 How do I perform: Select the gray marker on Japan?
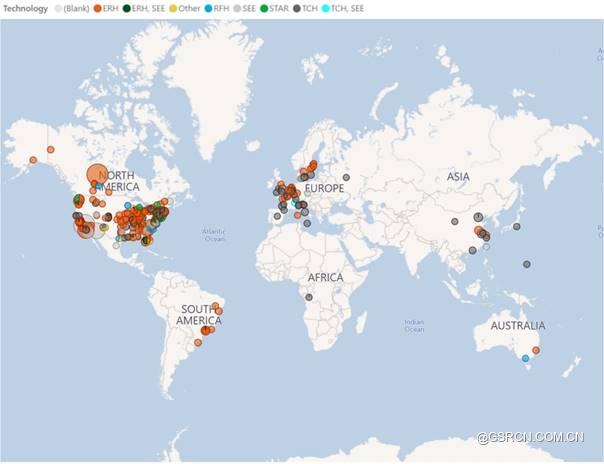517,227
